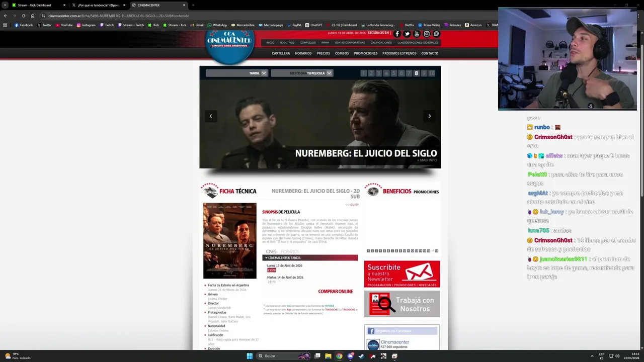
Task: Open File Explorer from taskbar
Action: coord(328,356)
